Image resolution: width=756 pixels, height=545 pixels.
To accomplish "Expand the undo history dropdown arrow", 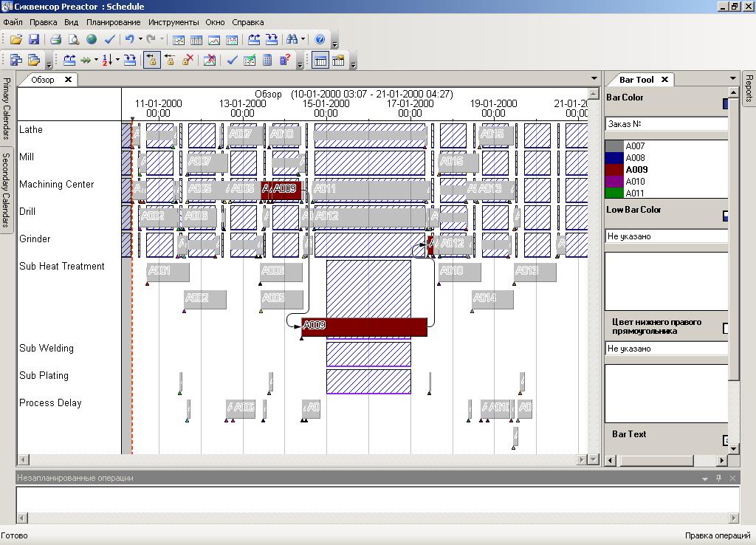I will [x=140, y=40].
